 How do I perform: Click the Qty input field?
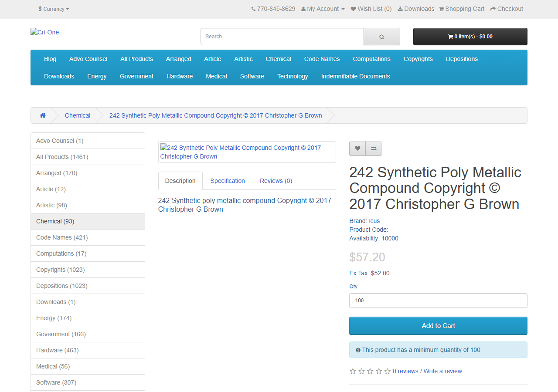(x=438, y=301)
